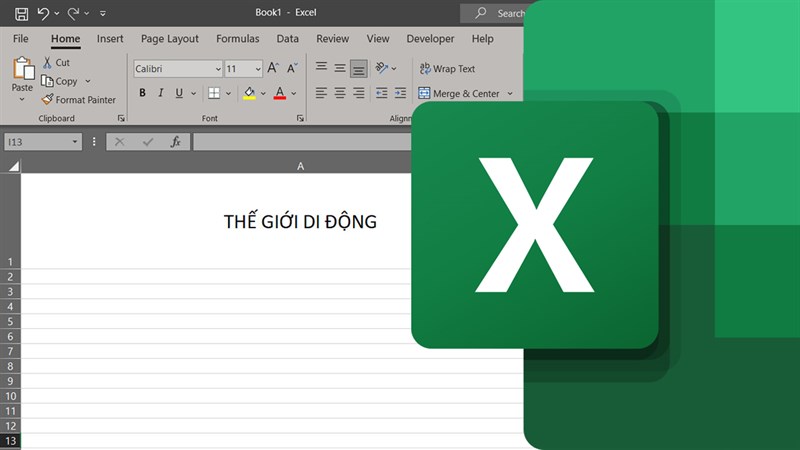This screenshot has width=800, height=450.
Task: Click Align Right icon
Action: 359,93
